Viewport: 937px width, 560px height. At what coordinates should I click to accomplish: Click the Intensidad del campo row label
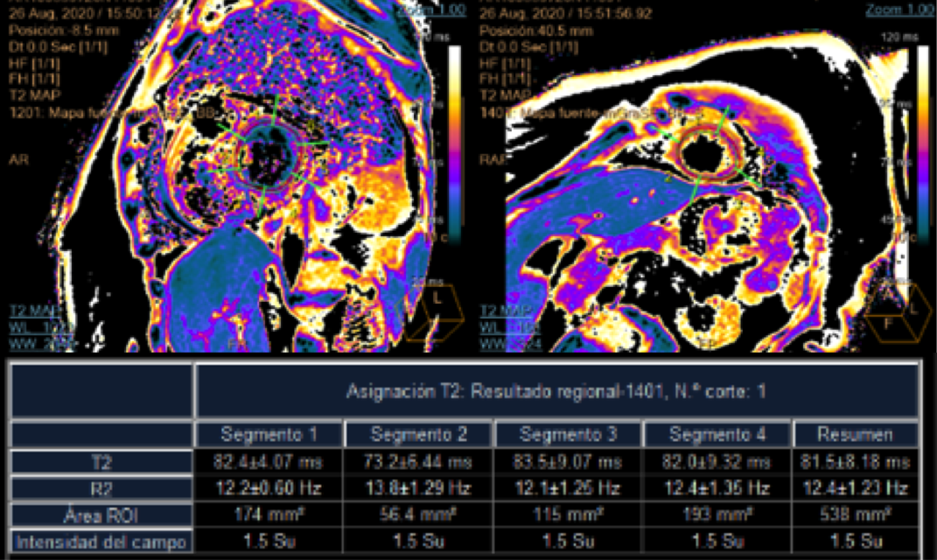click(x=101, y=542)
